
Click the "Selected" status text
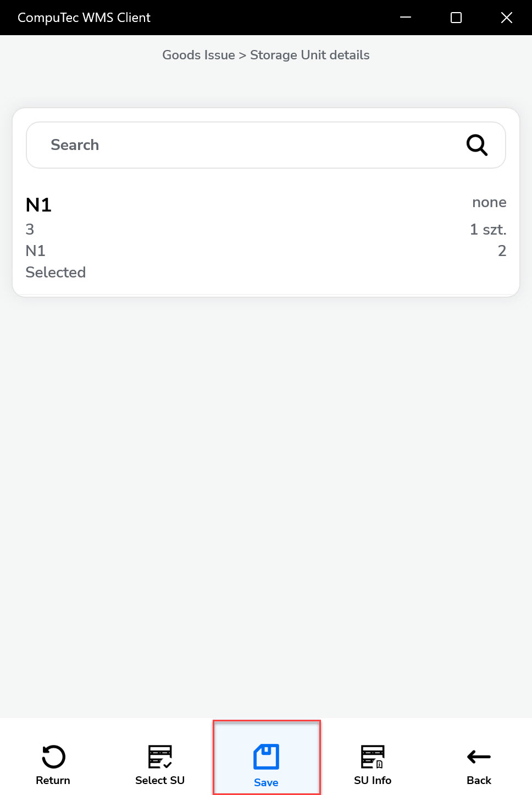coord(56,272)
